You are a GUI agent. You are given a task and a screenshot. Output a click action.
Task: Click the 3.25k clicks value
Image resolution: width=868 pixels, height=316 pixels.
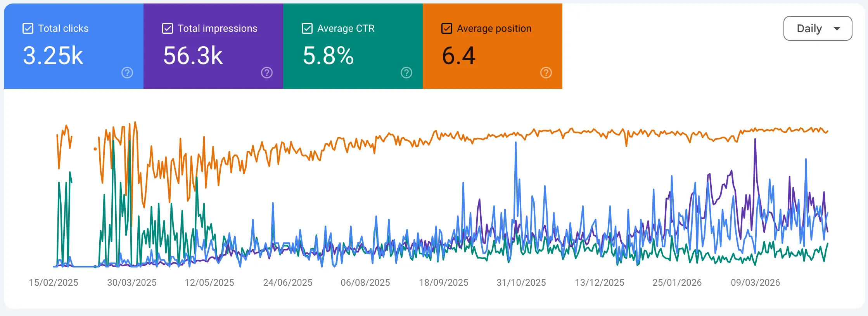[x=53, y=56]
